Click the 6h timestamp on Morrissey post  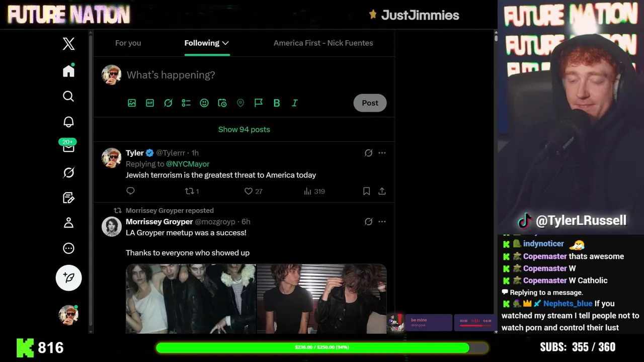[246, 222]
